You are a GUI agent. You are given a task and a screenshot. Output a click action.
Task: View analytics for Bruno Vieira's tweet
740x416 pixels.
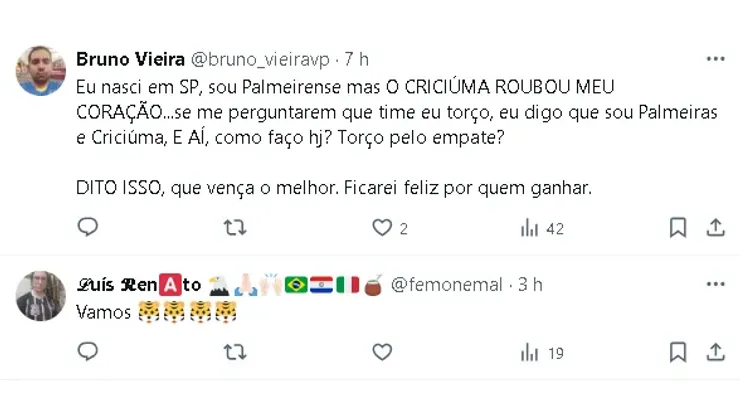point(529,228)
